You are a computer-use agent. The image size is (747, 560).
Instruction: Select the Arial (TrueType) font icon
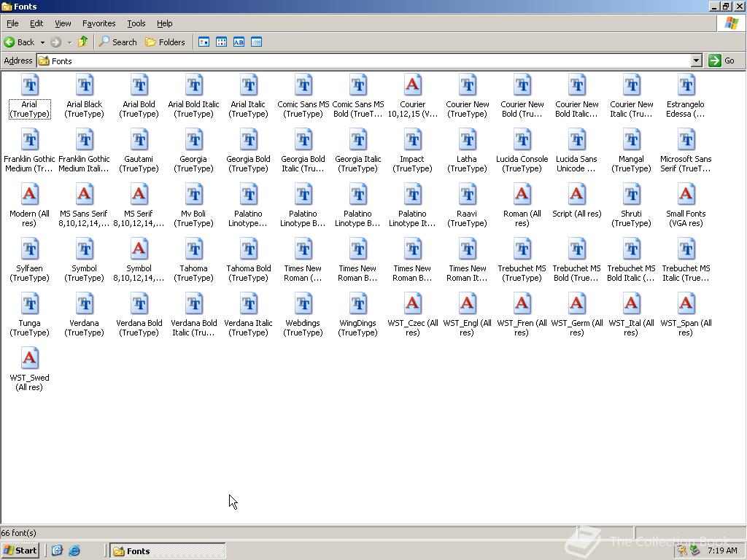(29, 85)
